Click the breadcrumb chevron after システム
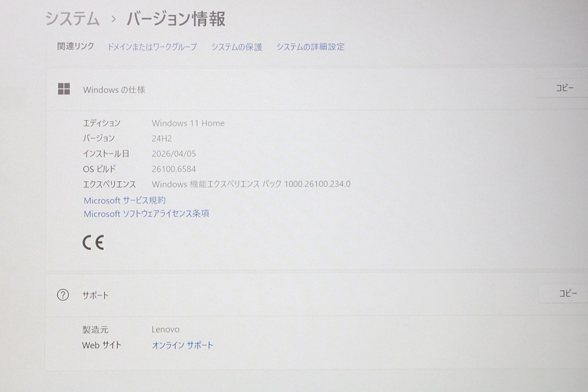This screenshot has width=588, height=392. 113,19
